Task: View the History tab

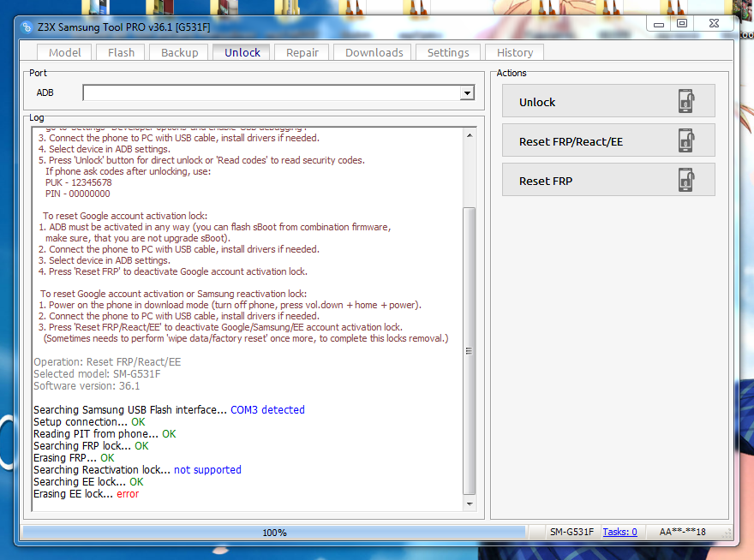Action: pos(515,52)
